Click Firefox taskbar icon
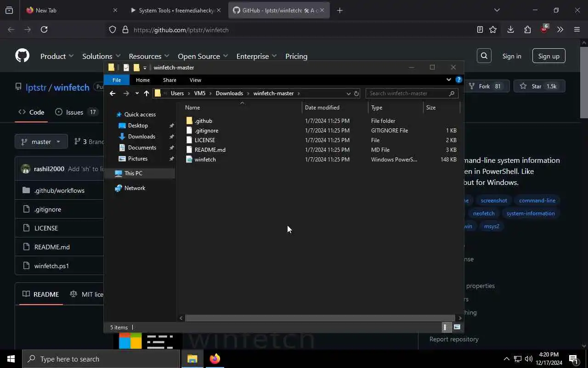 click(x=215, y=359)
